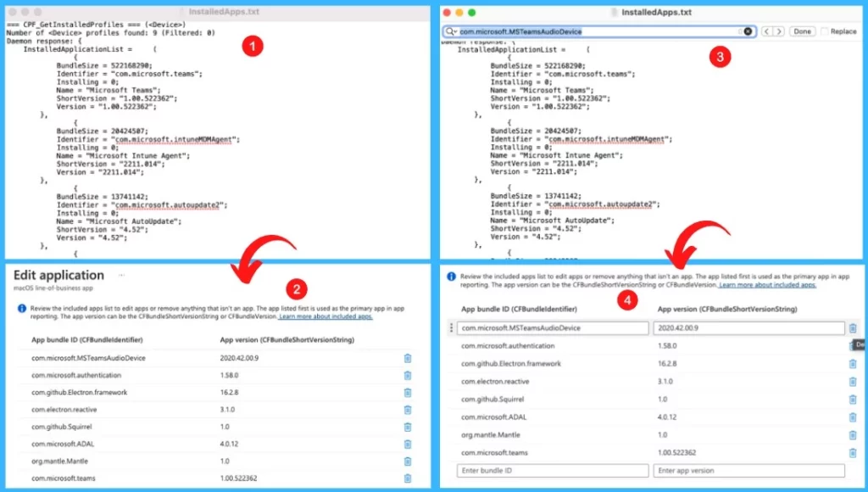868x492 pixels.
Task: Click com.microsoft.authentication in right panel
Action: click(x=508, y=346)
